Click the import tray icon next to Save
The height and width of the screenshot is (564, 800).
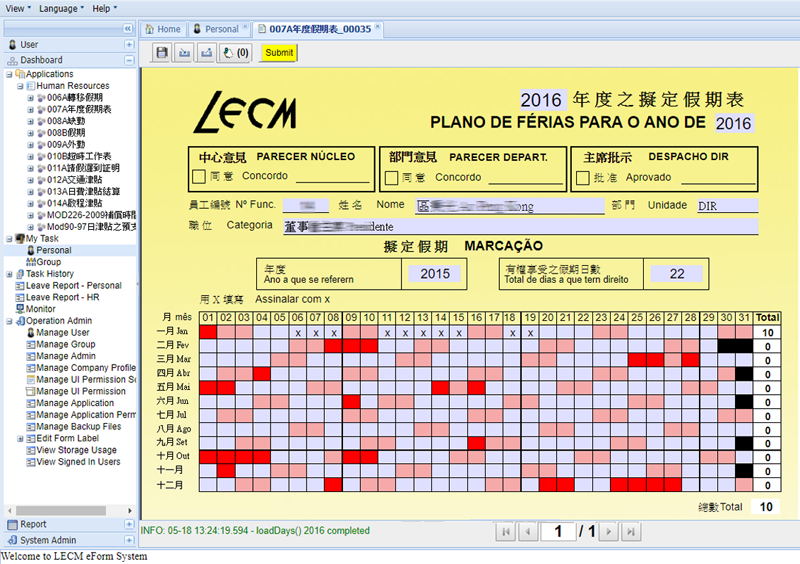point(184,53)
